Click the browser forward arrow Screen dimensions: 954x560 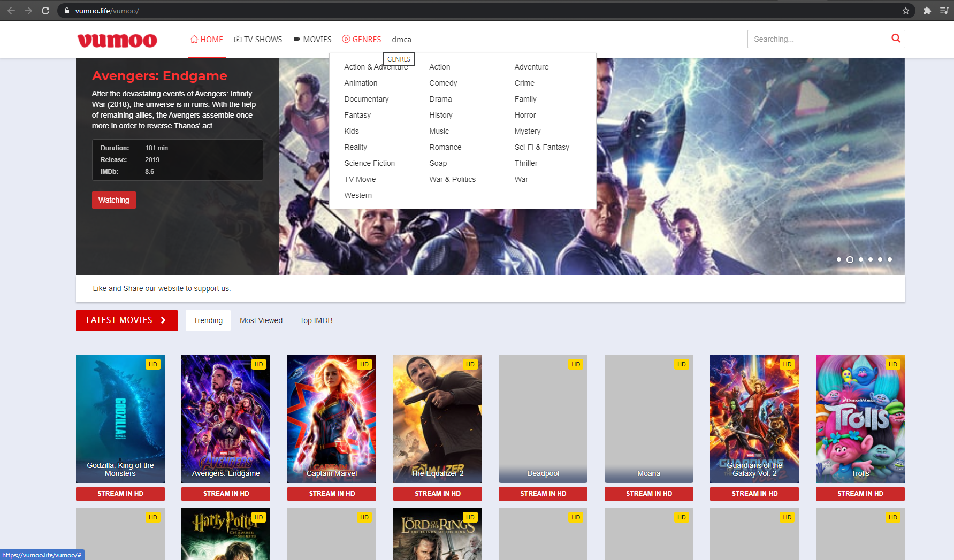point(28,11)
